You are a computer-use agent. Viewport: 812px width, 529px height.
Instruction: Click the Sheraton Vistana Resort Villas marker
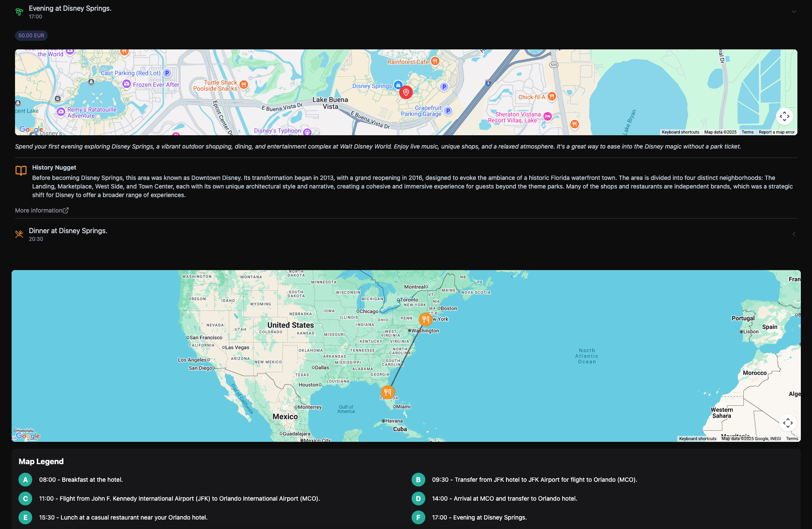coord(547,116)
